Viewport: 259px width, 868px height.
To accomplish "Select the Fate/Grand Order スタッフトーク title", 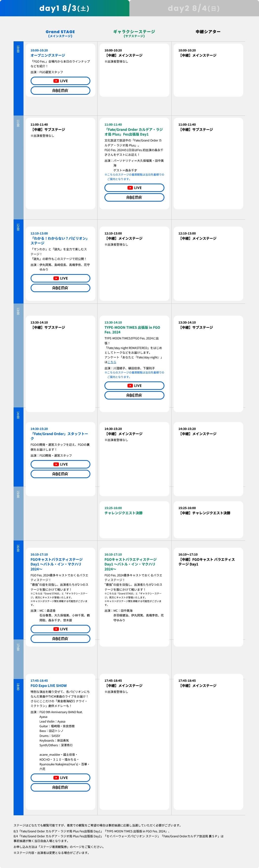I will pos(59,436).
